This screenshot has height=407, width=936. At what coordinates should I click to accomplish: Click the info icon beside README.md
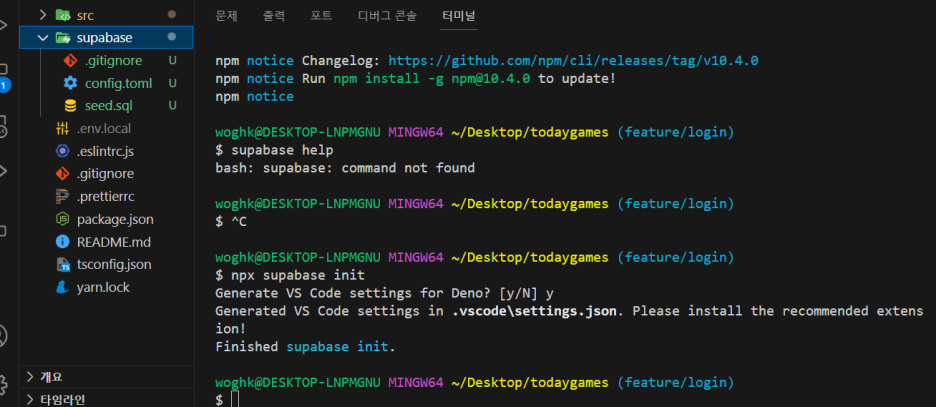[62, 242]
